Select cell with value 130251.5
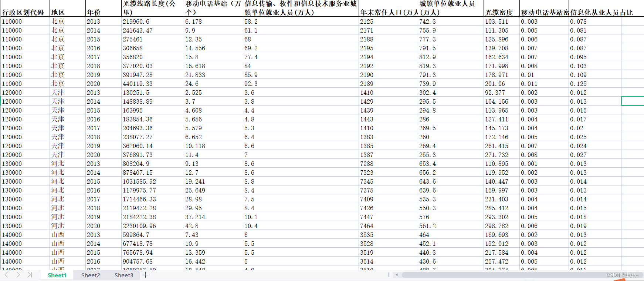 (153, 93)
